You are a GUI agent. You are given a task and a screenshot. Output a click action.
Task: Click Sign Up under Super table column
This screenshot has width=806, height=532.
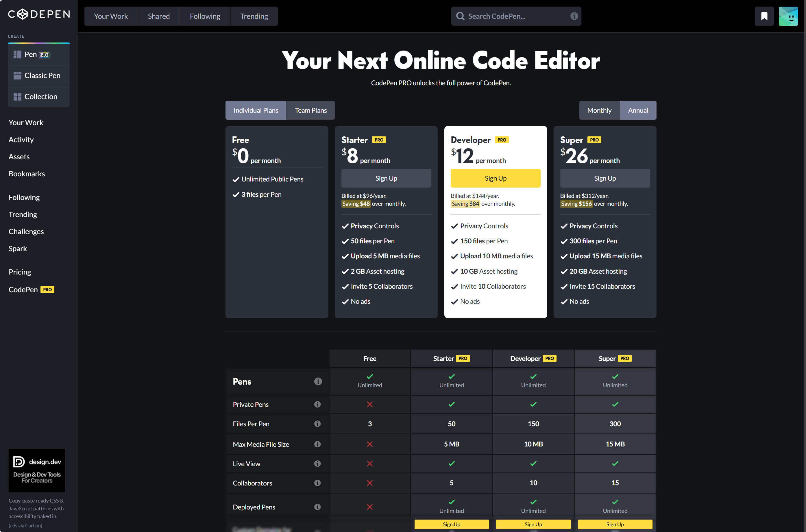[x=615, y=524]
